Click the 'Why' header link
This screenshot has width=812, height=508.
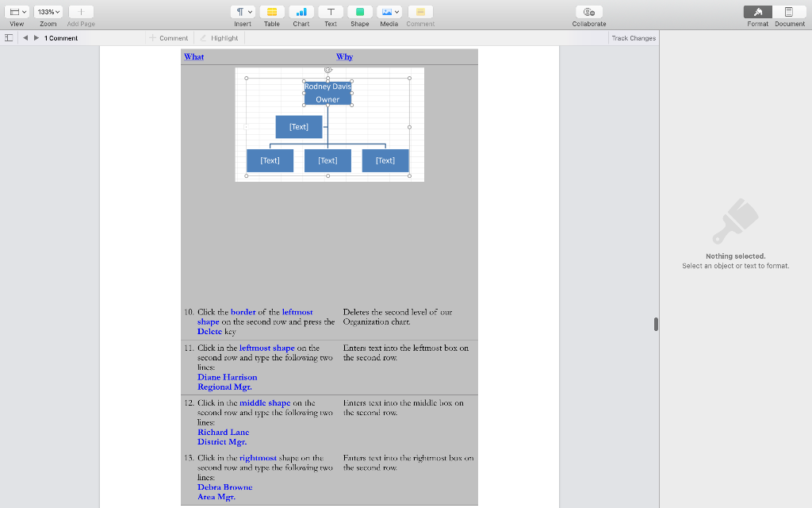344,57
